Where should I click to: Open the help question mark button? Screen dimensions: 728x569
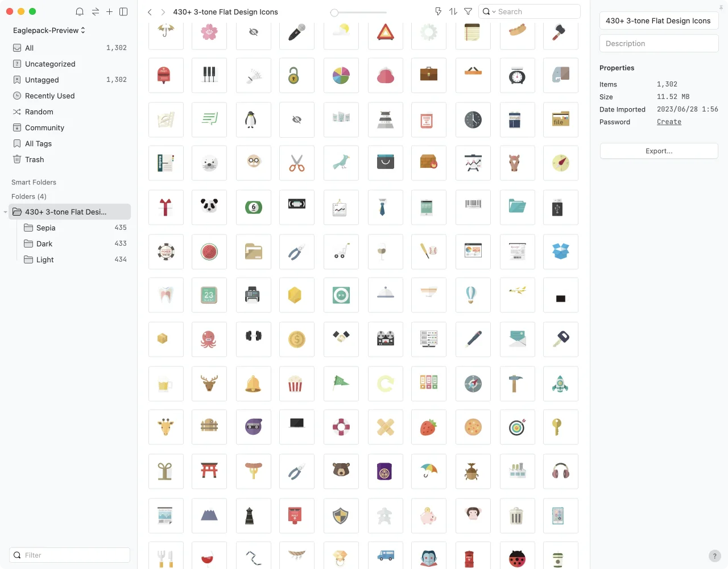click(715, 556)
